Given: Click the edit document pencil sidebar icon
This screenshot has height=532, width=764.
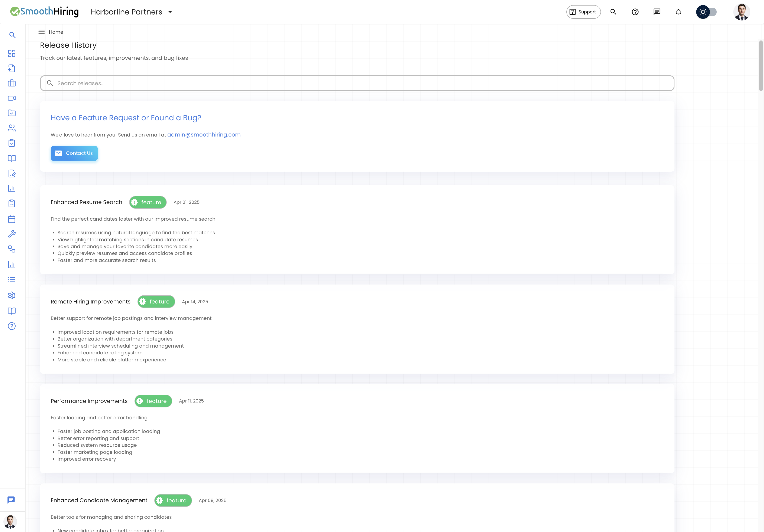Looking at the screenshot, I should (x=12, y=174).
